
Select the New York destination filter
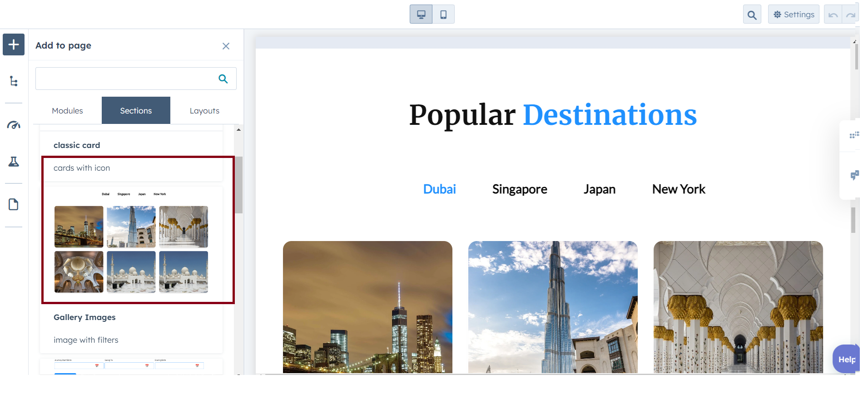[x=679, y=189]
